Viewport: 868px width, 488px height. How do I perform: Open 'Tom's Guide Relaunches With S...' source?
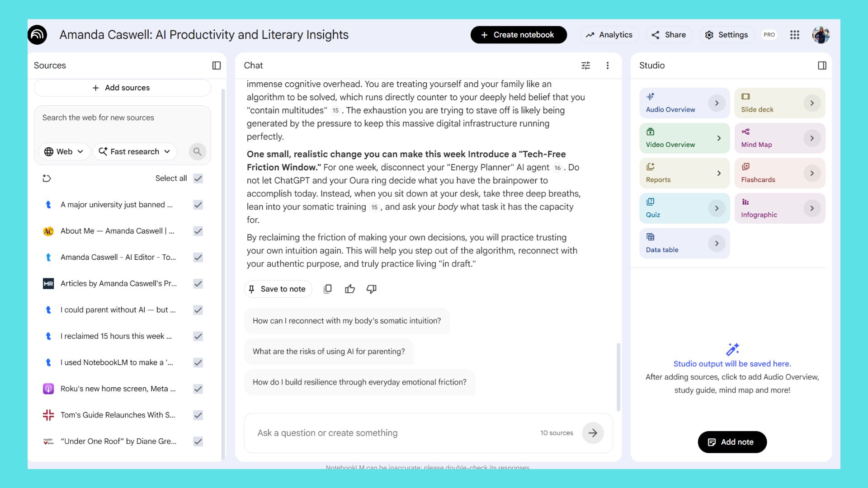(x=118, y=415)
